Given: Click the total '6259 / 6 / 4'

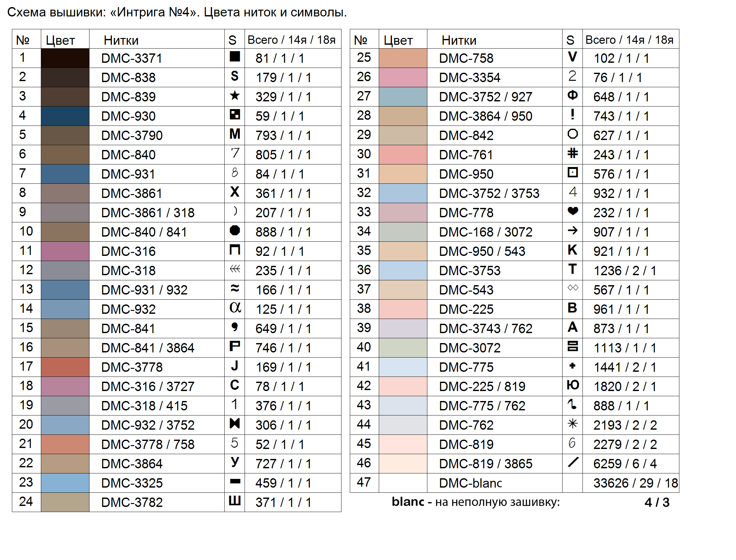Looking at the screenshot, I should click(625, 464).
